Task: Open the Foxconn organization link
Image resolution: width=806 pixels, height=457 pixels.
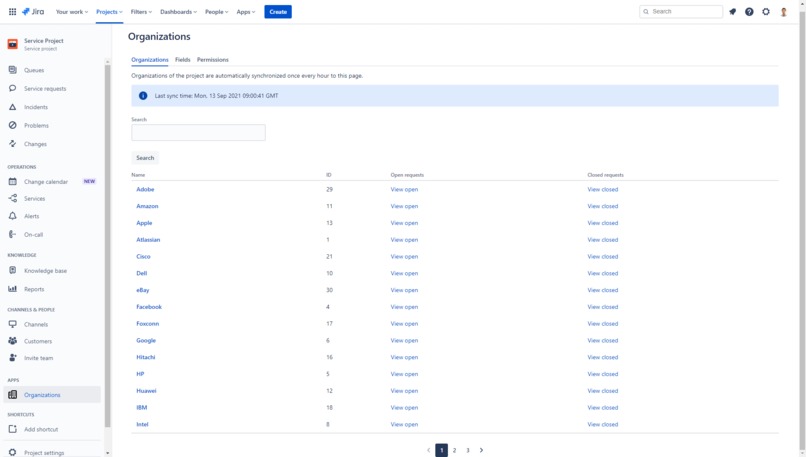Action: 148,324
